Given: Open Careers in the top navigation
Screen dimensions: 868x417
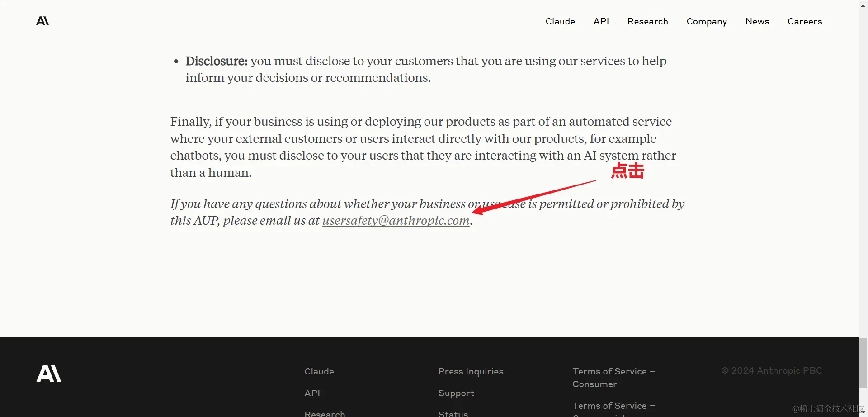Looking at the screenshot, I should click(x=805, y=21).
